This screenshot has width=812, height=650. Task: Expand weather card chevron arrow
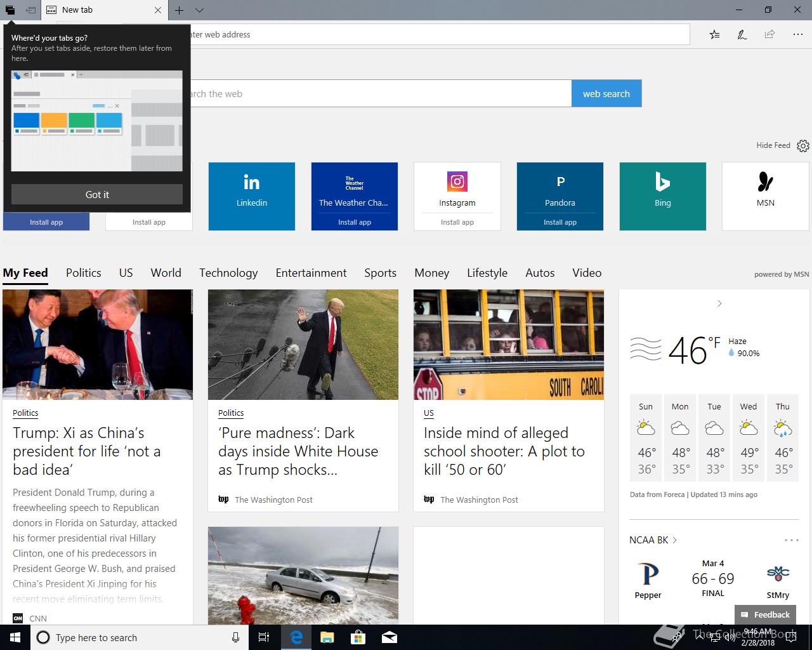[719, 303]
